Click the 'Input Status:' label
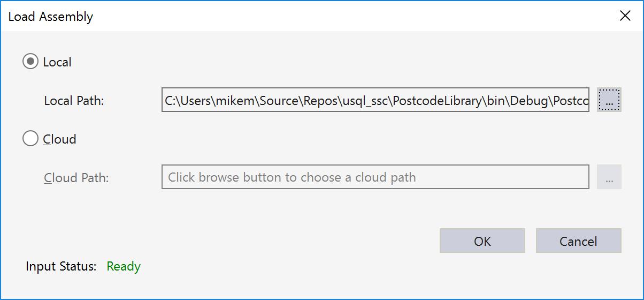This screenshot has width=644, height=300. 61,266
